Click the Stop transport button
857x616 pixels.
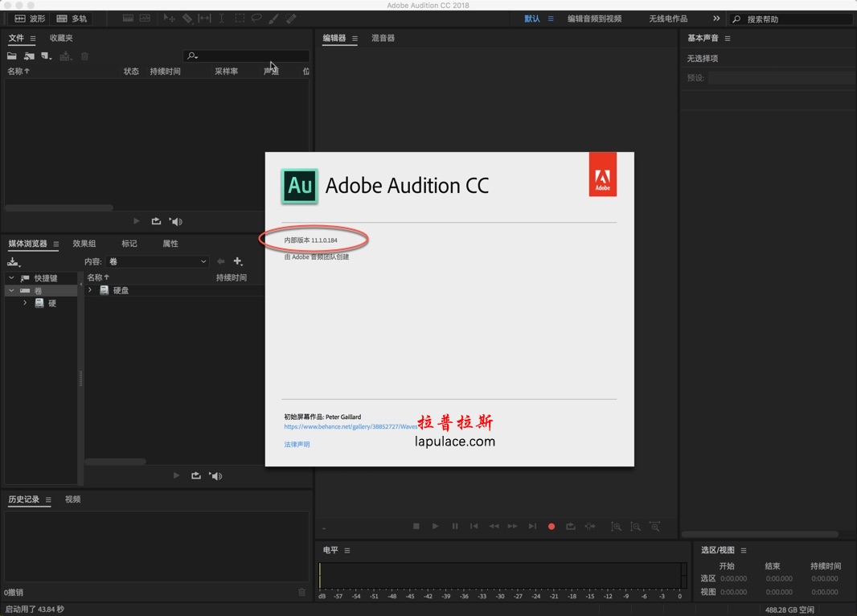(x=416, y=526)
